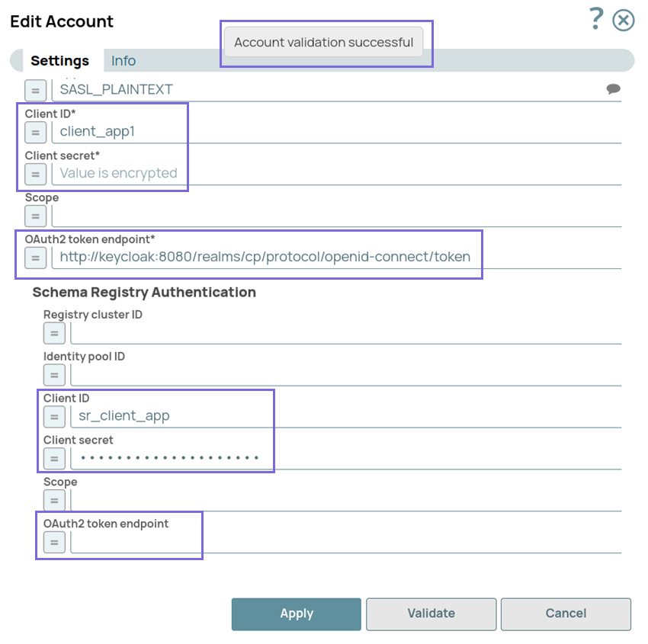This screenshot has height=644, width=648.
Task: Click the SASL_PLAINTEXT suggestion bubble icon
Action: pyautogui.click(x=613, y=89)
